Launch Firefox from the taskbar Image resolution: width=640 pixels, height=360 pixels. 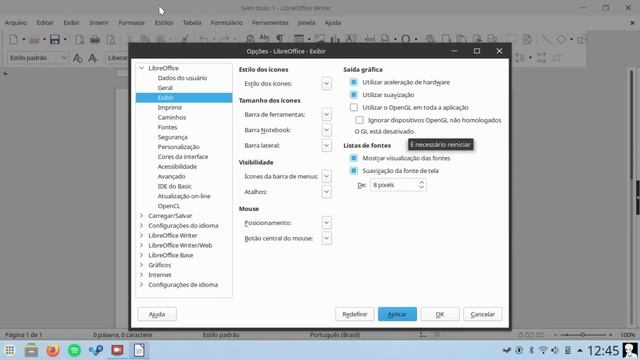click(x=53, y=351)
